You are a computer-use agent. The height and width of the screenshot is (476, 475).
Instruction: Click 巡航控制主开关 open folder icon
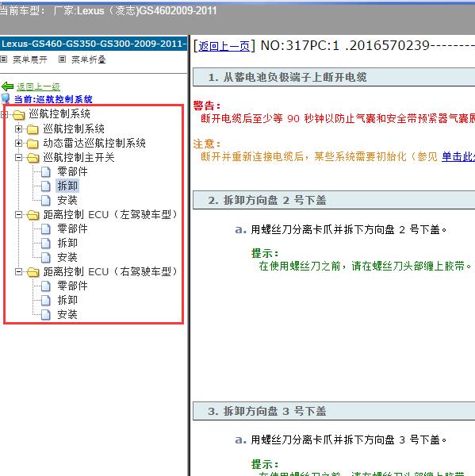[33, 158]
